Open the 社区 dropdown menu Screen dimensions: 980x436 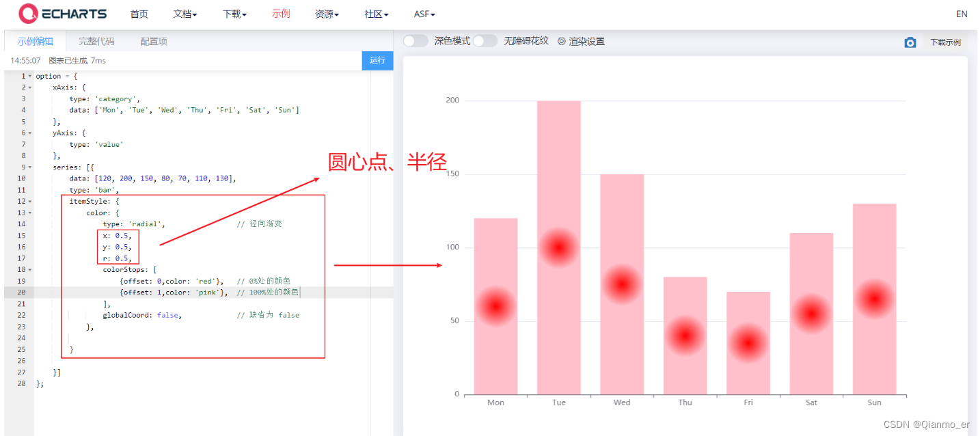pos(375,14)
